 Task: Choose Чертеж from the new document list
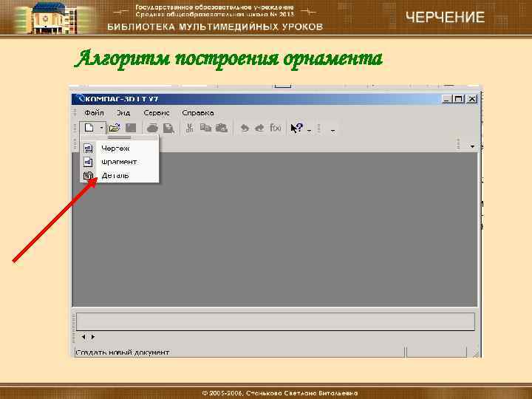click(x=116, y=149)
